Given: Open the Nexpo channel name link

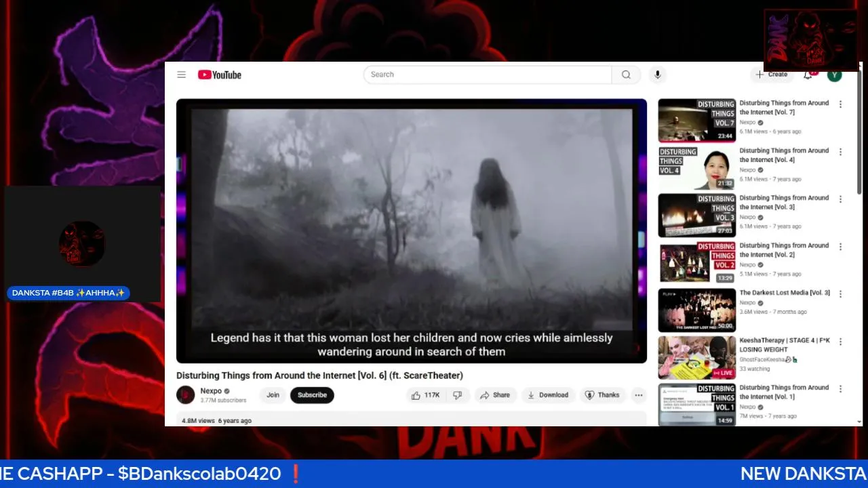Looking at the screenshot, I should [x=211, y=391].
